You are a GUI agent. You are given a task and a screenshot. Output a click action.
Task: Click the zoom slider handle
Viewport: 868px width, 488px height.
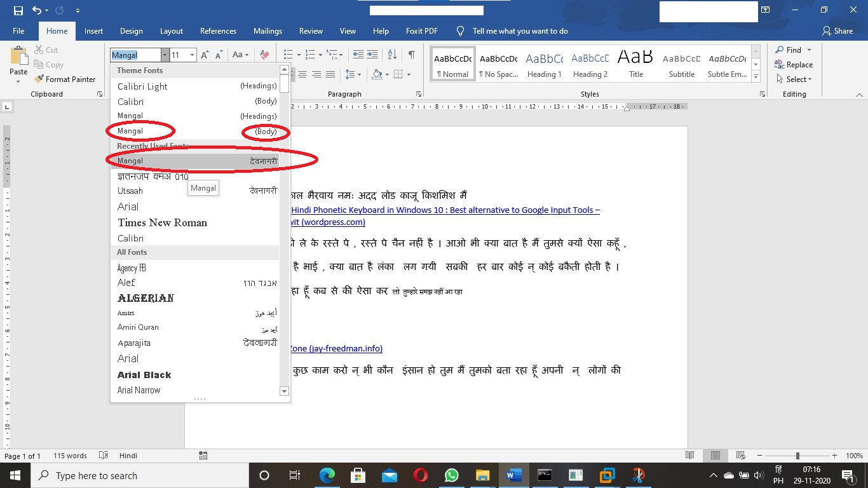click(x=797, y=456)
